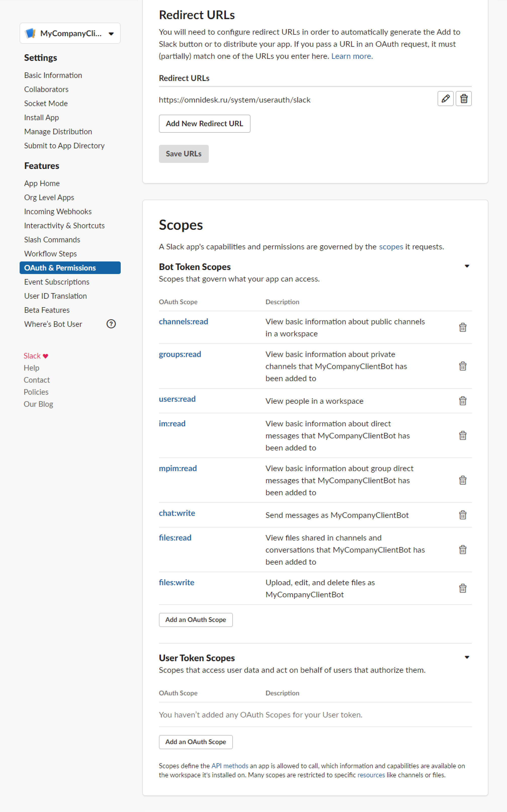Remove the files:read scope
This screenshot has width=507, height=812.
tap(462, 550)
